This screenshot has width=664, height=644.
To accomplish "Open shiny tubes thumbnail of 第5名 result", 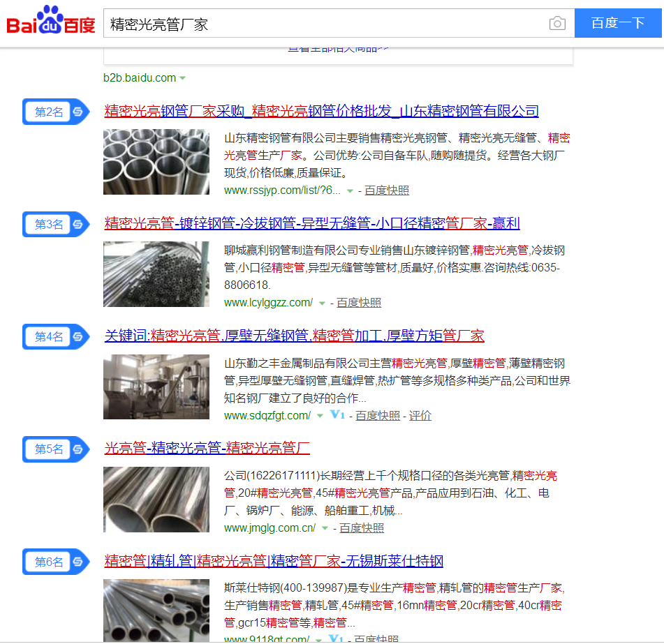I will (x=156, y=500).
